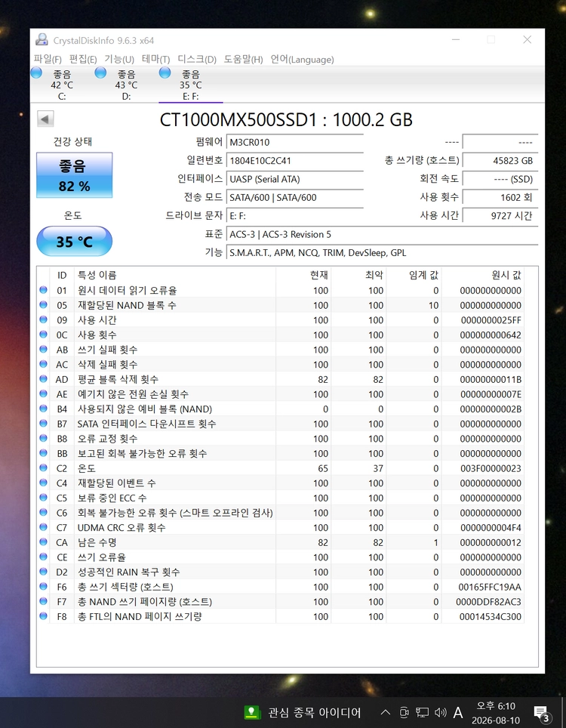Open the 테마(T) menu
The image size is (566, 728).
[x=156, y=60]
